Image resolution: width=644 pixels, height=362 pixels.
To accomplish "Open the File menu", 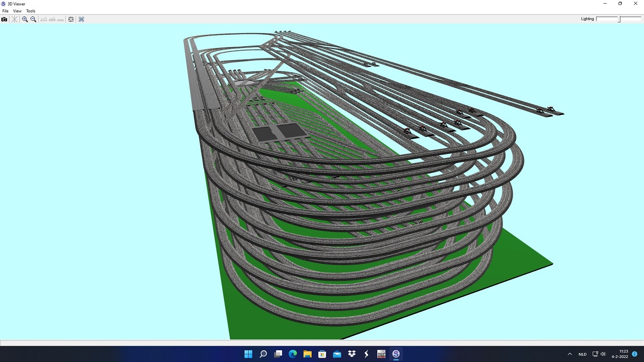I will point(5,11).
